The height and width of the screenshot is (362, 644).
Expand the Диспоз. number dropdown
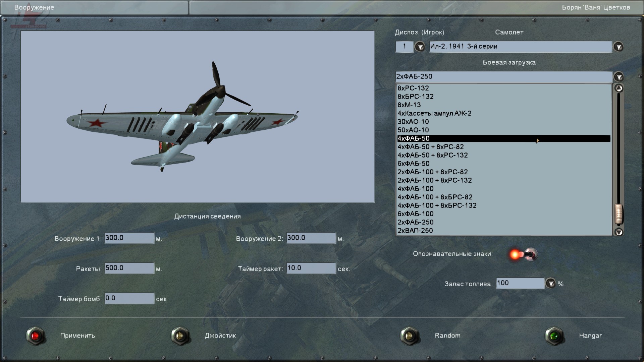pyautogui.click(x=420, y=47)
